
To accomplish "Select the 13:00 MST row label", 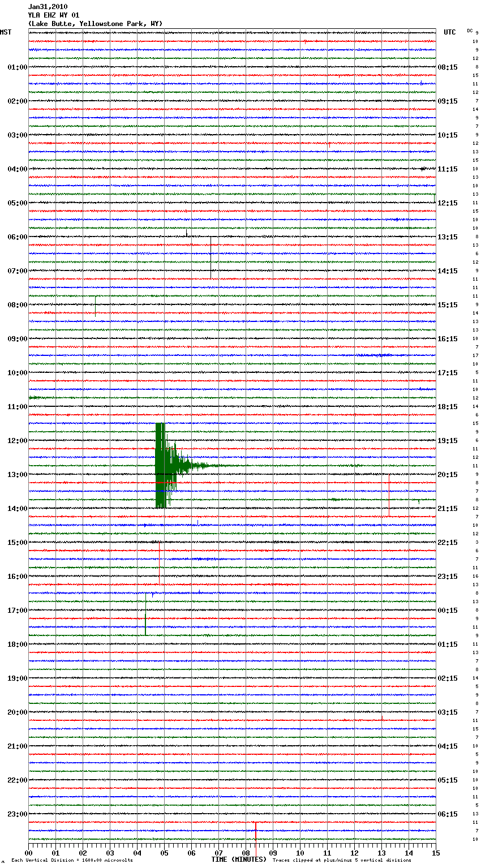I will (18, 475).
